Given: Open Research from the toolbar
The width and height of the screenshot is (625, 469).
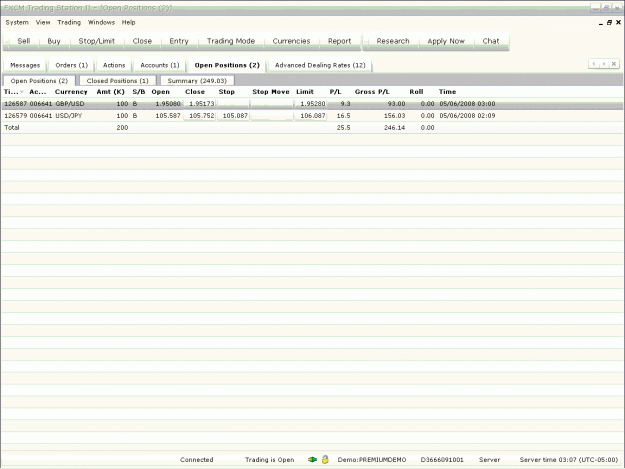Looking at the screenshot, I should pyautogui.click(x=393, y=41).
